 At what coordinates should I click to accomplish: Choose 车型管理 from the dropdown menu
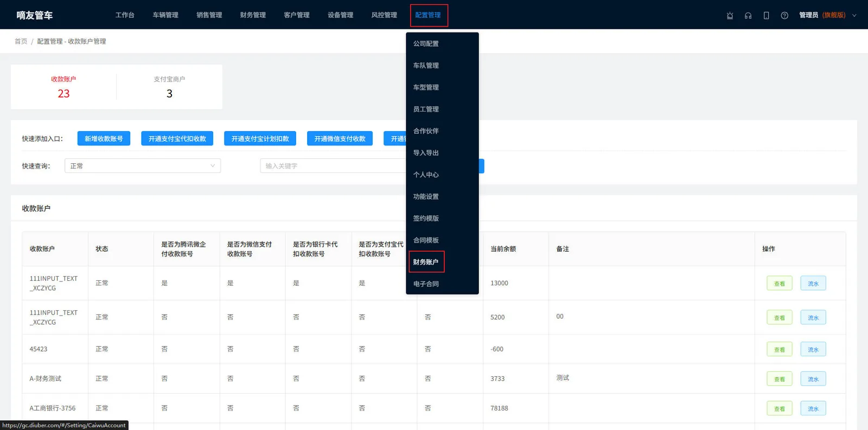coord(442,87)
